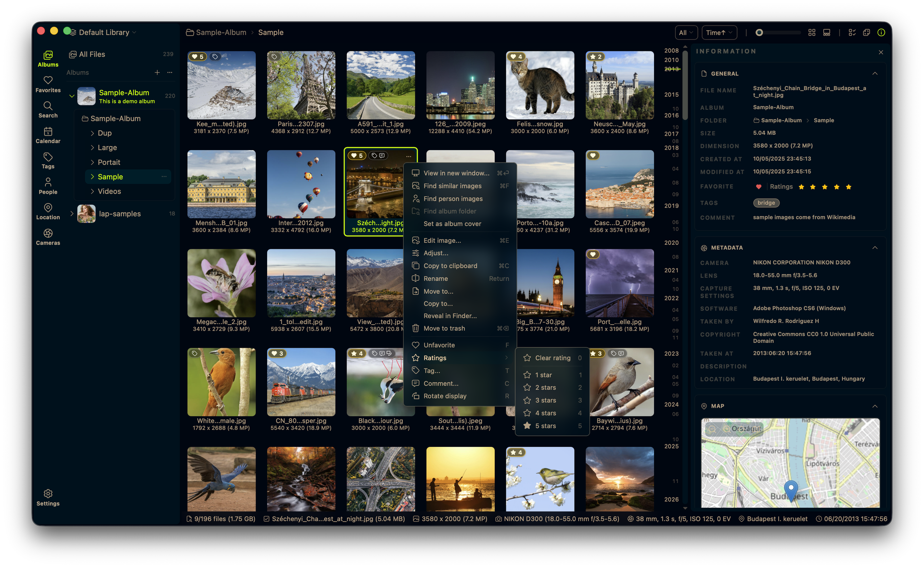Open the Time sort dropdown
Image resolution: width=924 pixels, height=568 pixels.
click(719, 32)
